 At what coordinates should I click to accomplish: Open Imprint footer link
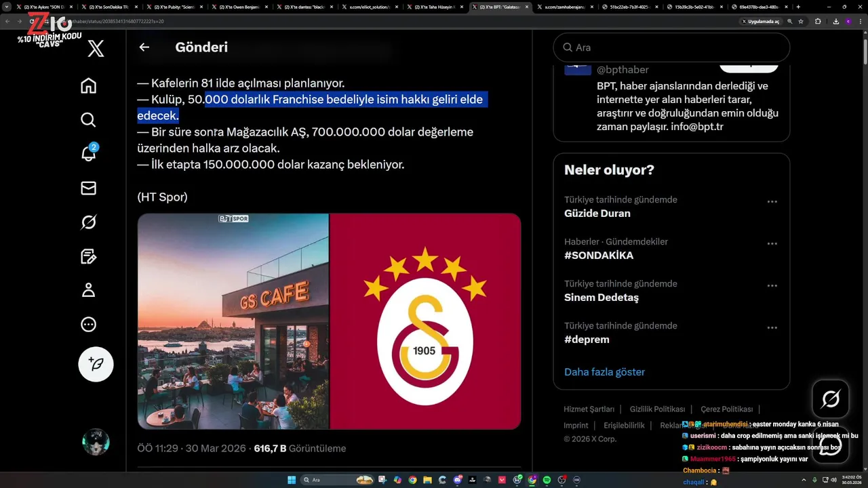click(x=576, y=426)
